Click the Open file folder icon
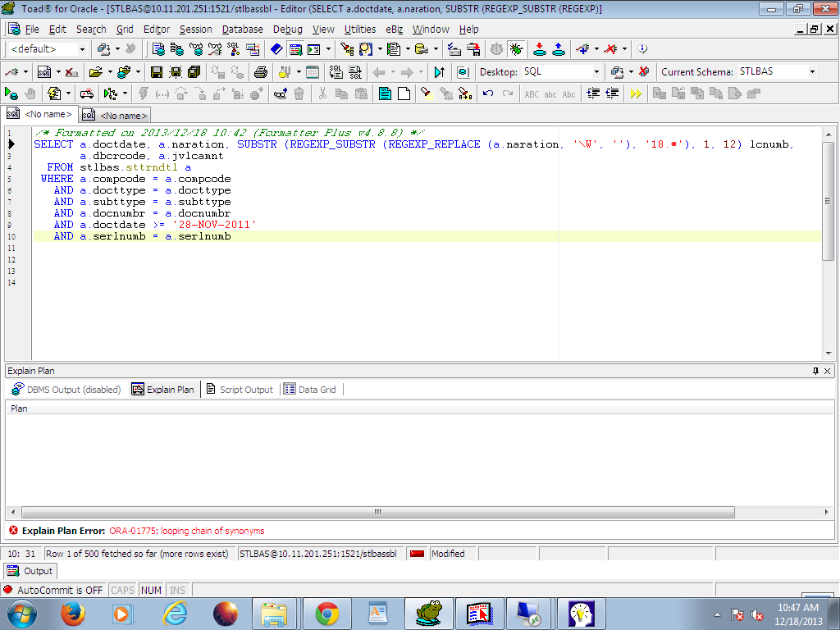840x630 pixels. click(x=96, y=72)
